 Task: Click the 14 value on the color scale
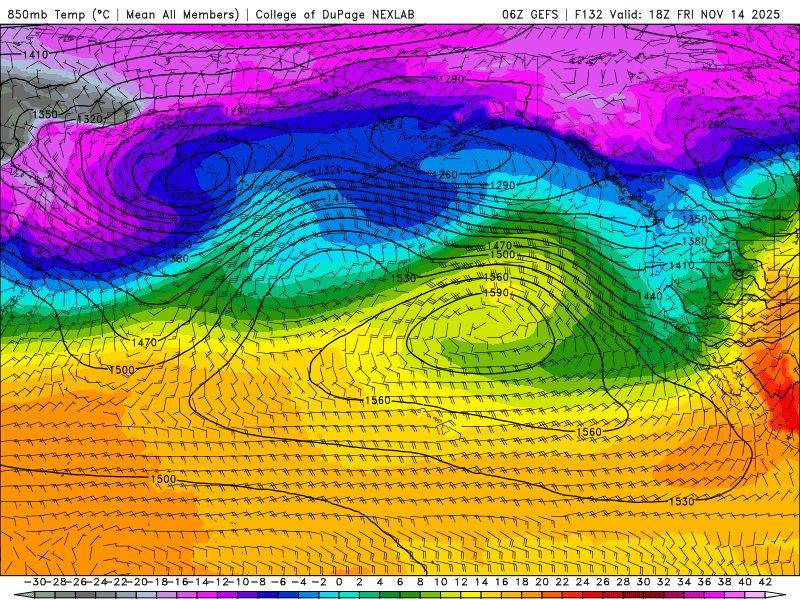click(x=482, y=582)
